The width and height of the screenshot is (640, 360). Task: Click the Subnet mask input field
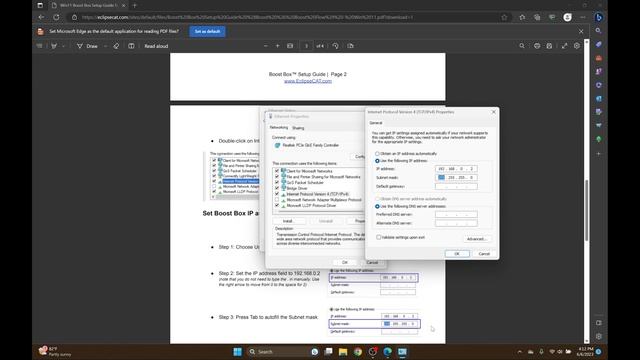click(456, 178)
